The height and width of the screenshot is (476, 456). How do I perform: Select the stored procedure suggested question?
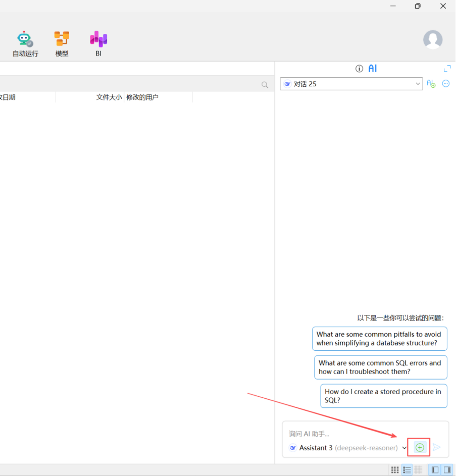(383, 396)
